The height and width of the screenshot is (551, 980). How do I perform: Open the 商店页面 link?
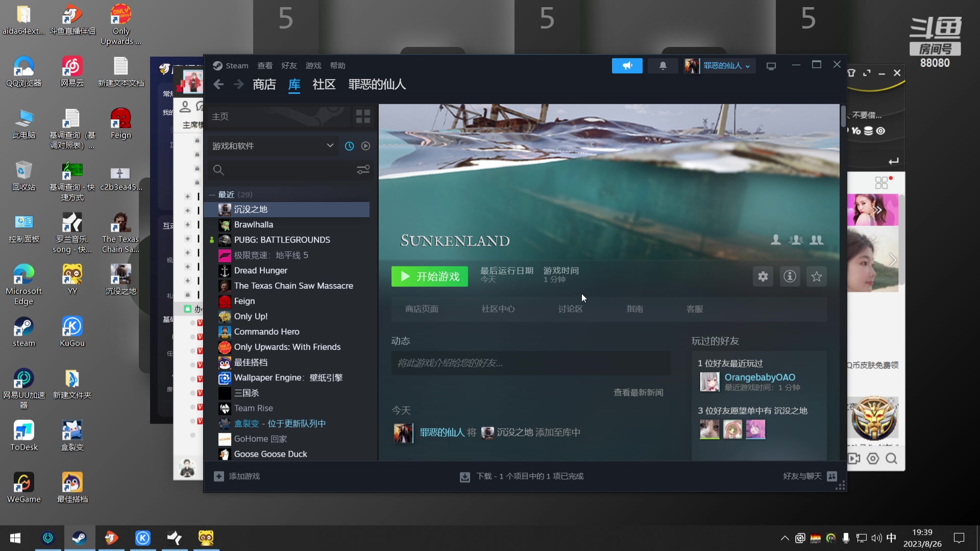tap(422, 309)
